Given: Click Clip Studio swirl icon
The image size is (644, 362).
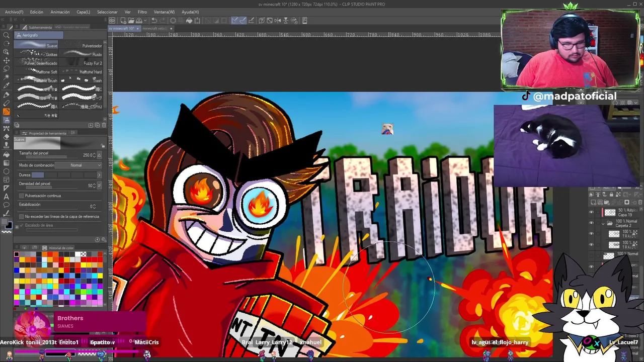Looking at the screenshot, I should click(112, 21).
